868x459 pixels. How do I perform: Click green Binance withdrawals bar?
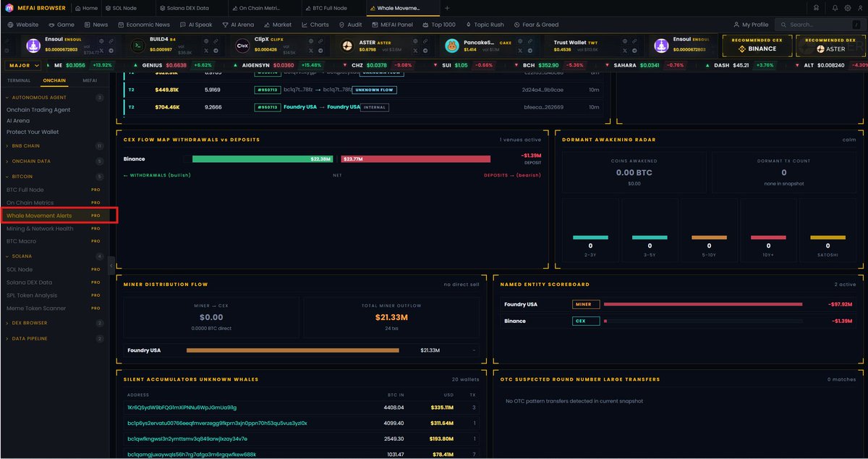262,159
